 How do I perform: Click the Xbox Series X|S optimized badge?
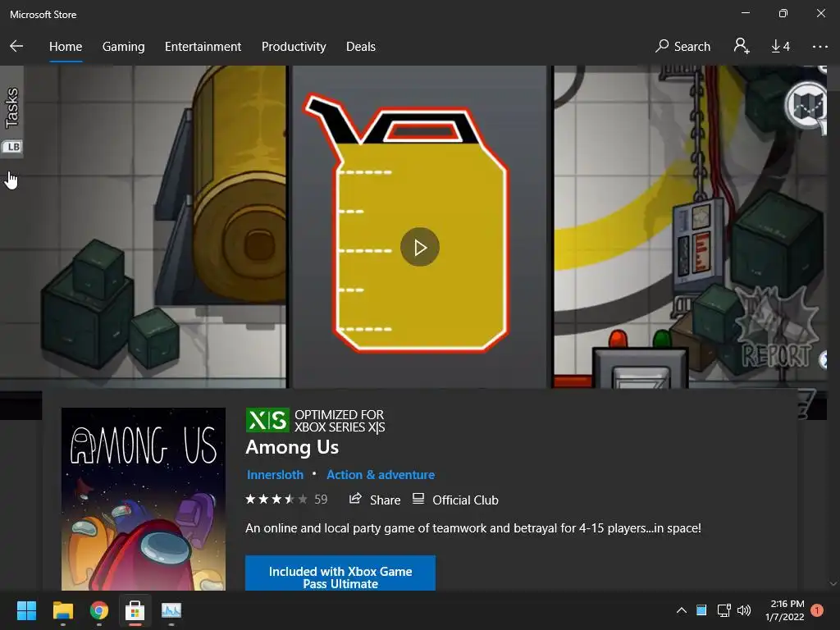315,421
